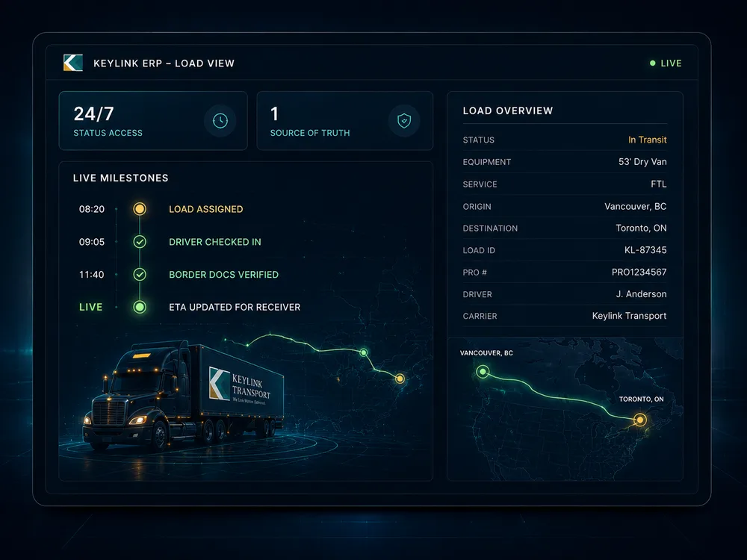This screenshot has width=747, height=560.
Task: Click the LOAD ASSIGNED milestone text
Action: 206,209
